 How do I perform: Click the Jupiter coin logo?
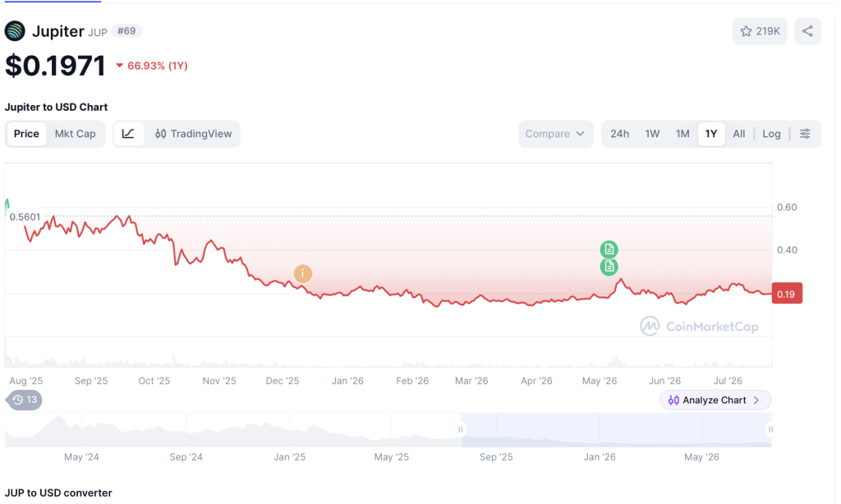tap(15, 31)
